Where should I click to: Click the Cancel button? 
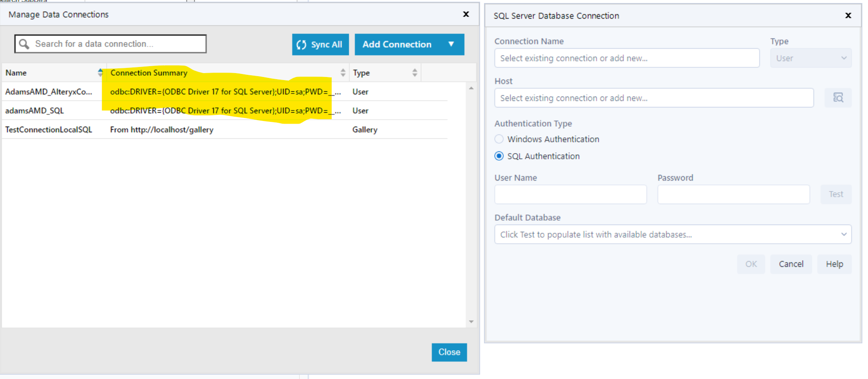791,264
